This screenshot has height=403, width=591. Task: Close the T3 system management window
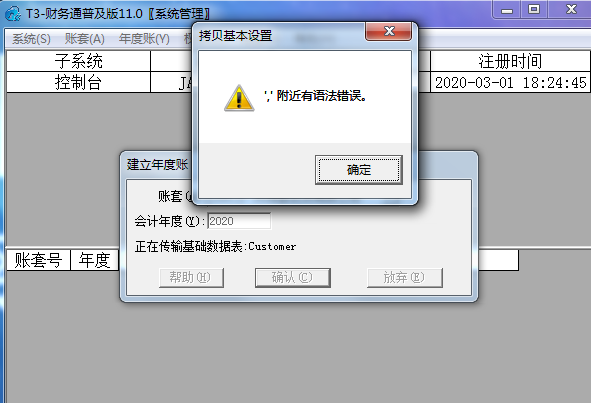pos(570,9)
